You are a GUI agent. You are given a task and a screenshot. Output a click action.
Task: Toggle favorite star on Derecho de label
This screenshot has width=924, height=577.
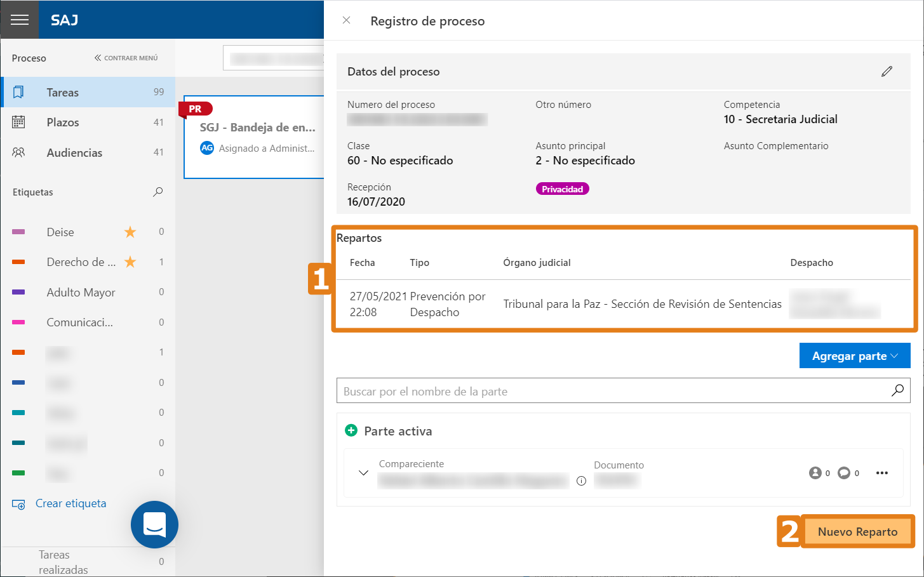pyautogui.click(x=130, y=262)
